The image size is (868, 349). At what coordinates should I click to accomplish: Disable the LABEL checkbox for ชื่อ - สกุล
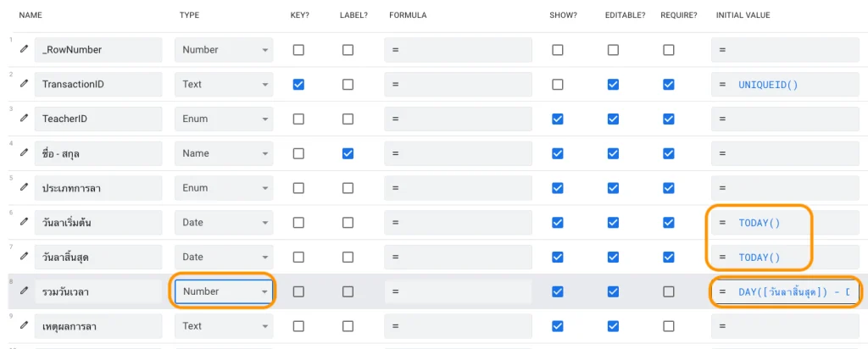pyautogui.click(x=348, y=153)
